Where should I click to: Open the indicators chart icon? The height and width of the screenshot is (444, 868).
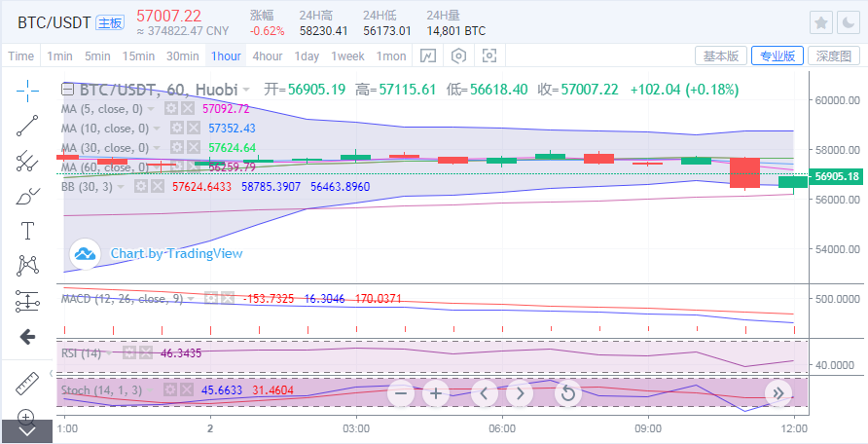click(427, 55)
